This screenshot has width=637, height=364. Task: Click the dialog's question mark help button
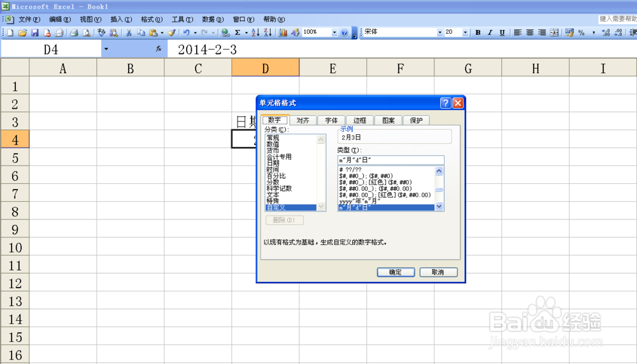[x=446, y=103]
